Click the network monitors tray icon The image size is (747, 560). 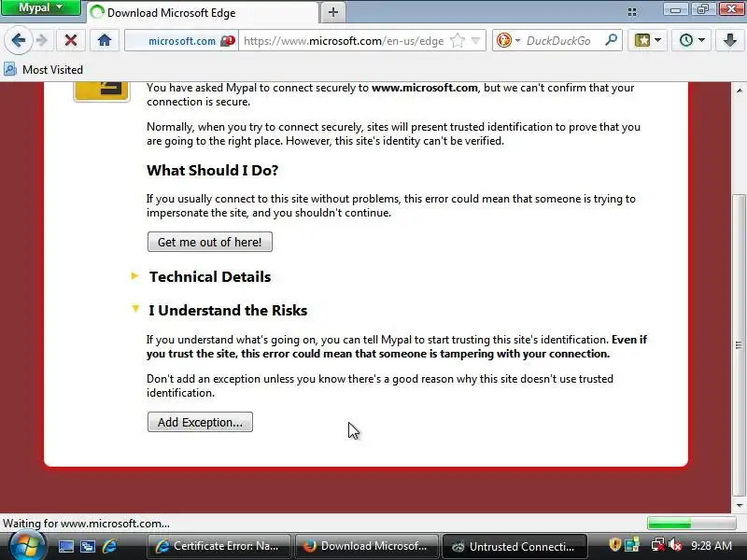click(x=633, y=545)
